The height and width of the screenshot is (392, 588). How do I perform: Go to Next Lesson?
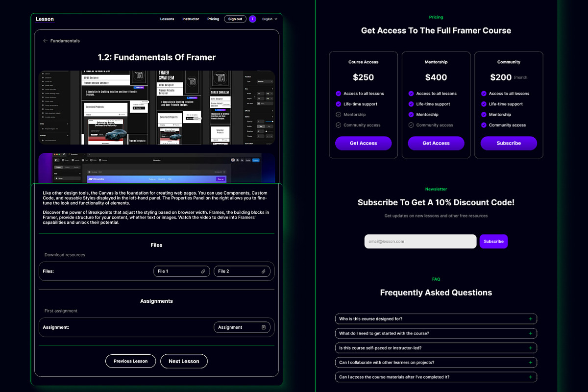[x=184, y=361]
